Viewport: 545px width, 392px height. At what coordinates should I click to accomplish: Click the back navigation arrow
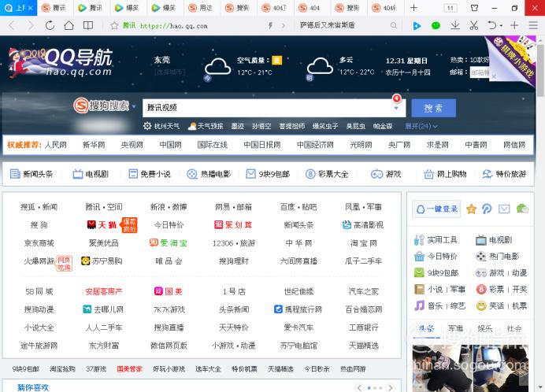(12, 25)
